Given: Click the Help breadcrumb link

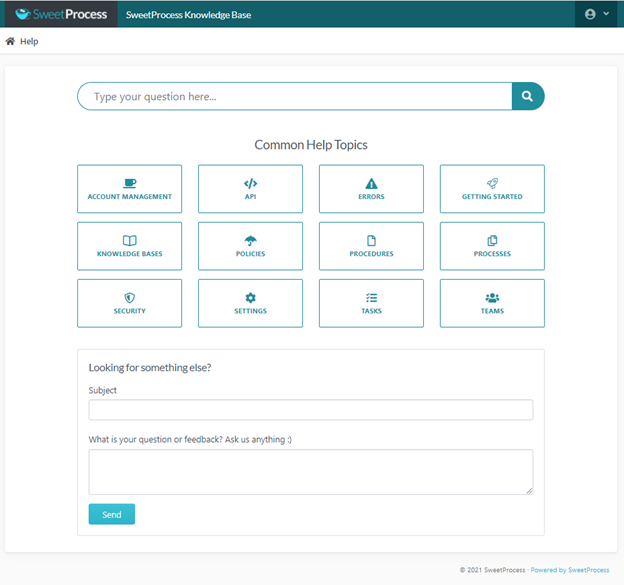Looking at the screenshot, I should click(29, 41).
